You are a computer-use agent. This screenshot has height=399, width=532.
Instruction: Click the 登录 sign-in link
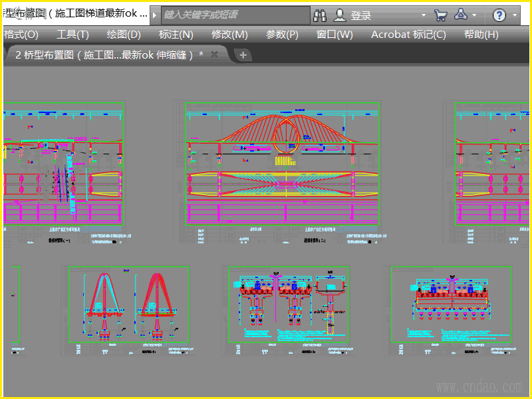click(x=361, y=15)
